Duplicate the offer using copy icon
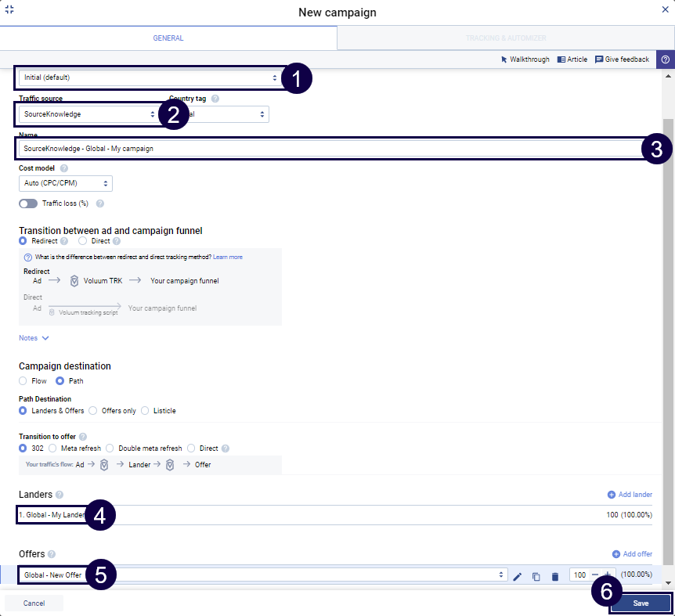 coord(536,576)
